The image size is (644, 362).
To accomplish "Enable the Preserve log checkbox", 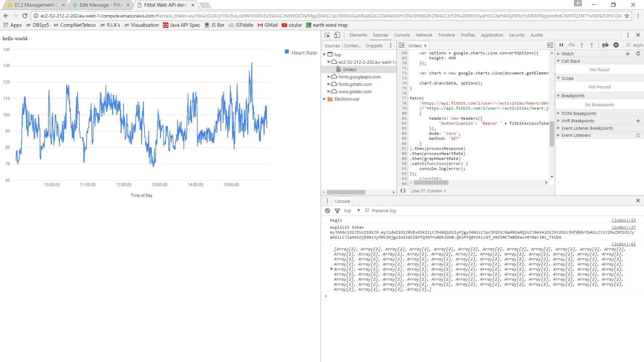I will tap(367, 210).
